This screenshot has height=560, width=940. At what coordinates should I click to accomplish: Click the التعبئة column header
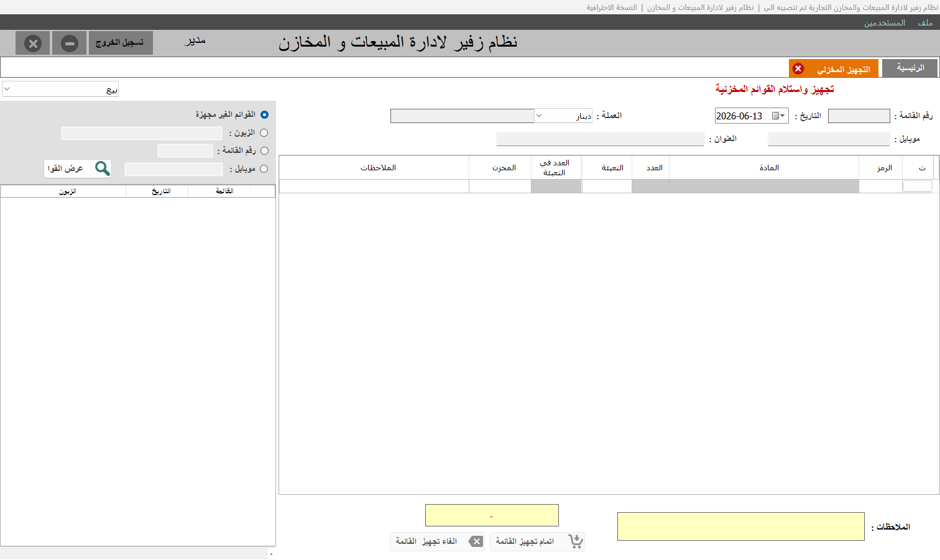[x=607, y=168]
